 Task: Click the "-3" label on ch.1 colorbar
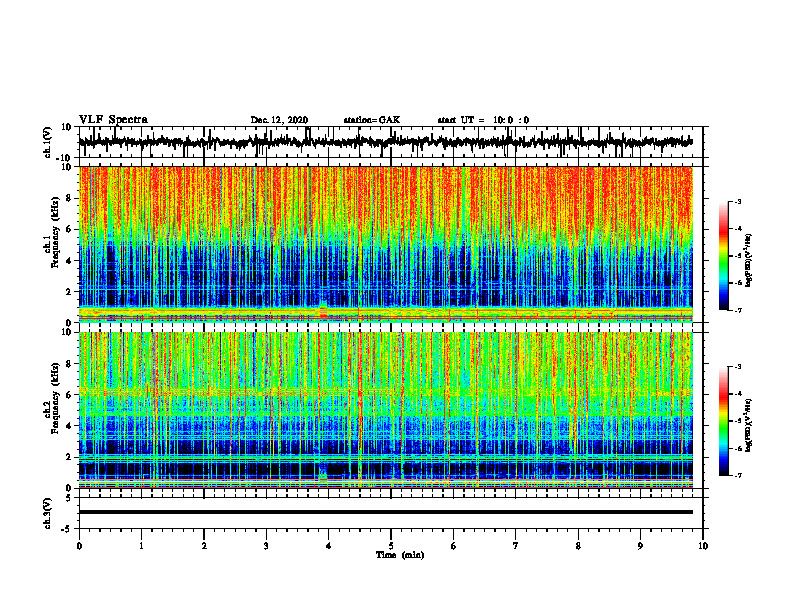click(x=737, y=202)
